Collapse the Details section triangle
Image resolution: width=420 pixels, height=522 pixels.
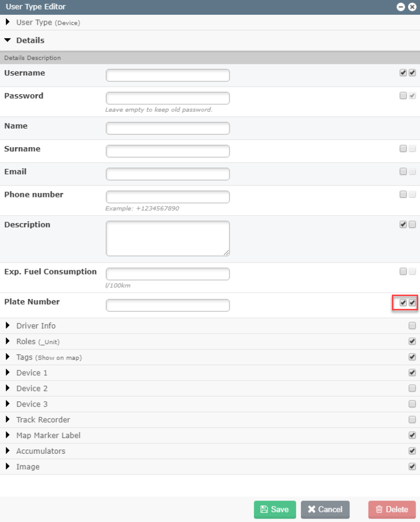[x=7, y=40]
